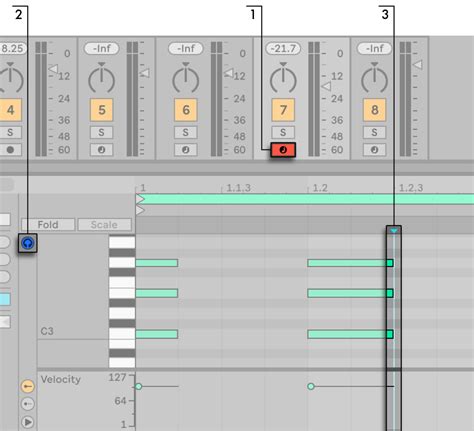Click the Fold button
Image resolution: width=474 pixels, height=431 pixels.
click(48, 225)
